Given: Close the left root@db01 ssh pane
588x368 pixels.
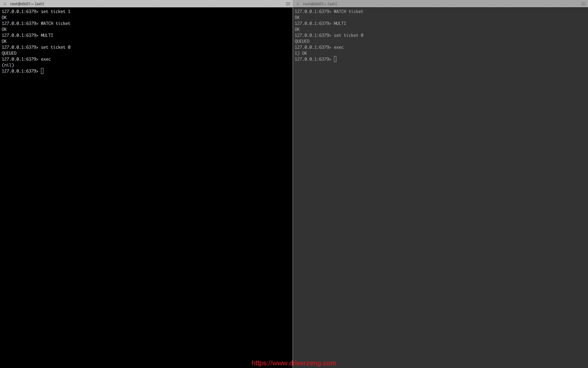Looking at the screenshot, I should point(5,4).
